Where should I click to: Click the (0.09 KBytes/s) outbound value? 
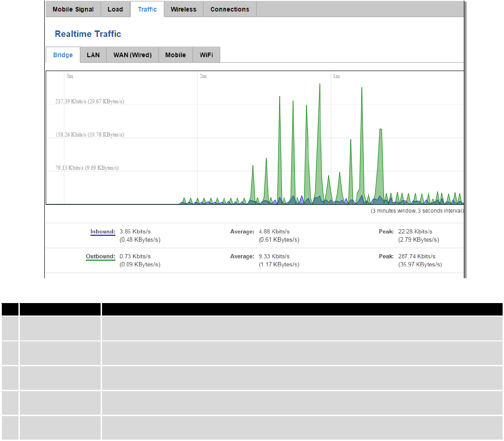click(x=140, y=264)
